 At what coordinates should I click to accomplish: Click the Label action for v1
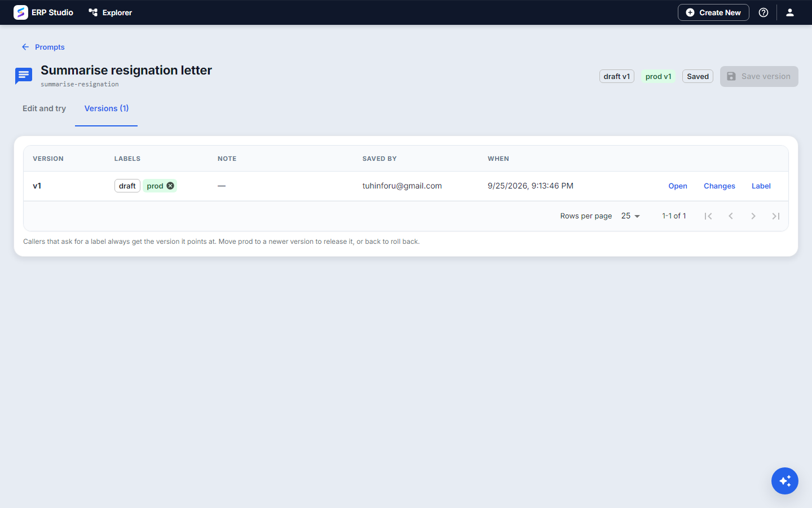pyautogui.click(x=761, y=186)
